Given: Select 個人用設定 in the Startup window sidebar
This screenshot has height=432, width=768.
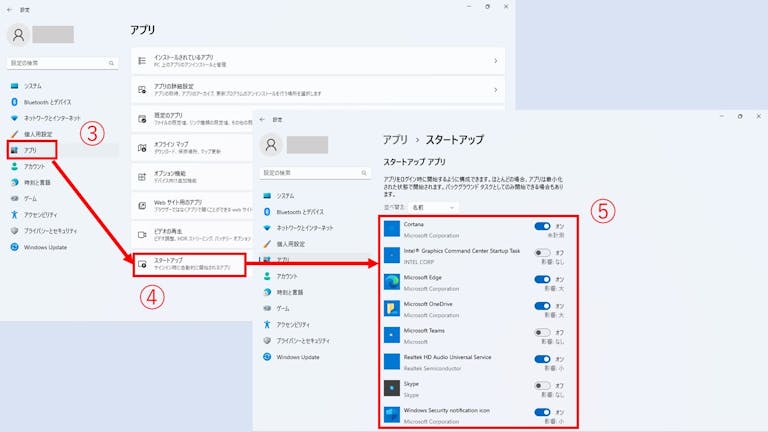Looking at the screenshot, I should pyautogui.click(x=314, y=244).
